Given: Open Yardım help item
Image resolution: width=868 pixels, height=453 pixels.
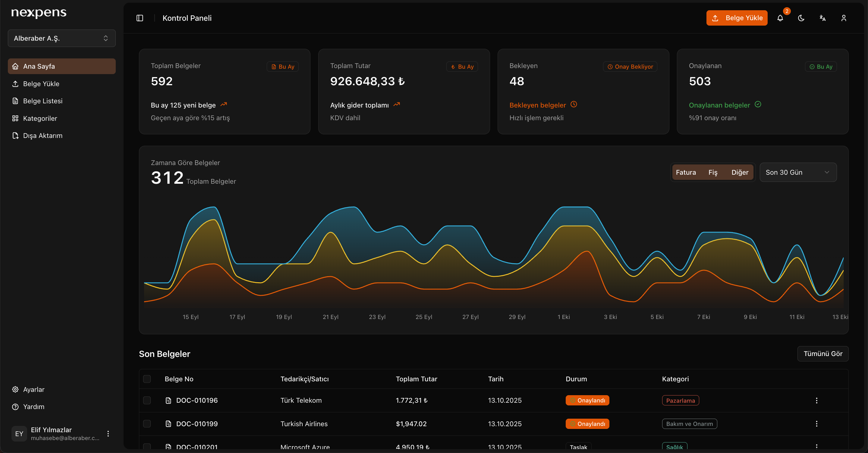Looking at the screenshot, I should pyautogui.click(x=34, y=407).
